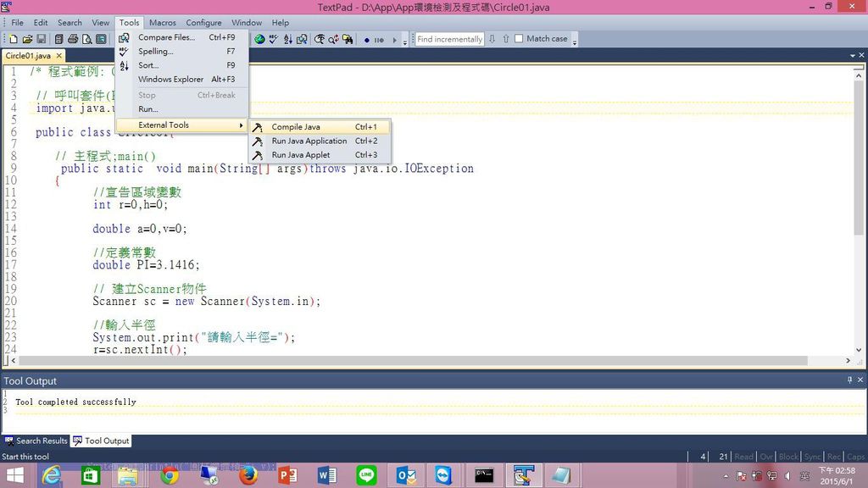Viewport: 868px width, 488px height.
Task: Open the Macros menu
Action: point(163,23)
